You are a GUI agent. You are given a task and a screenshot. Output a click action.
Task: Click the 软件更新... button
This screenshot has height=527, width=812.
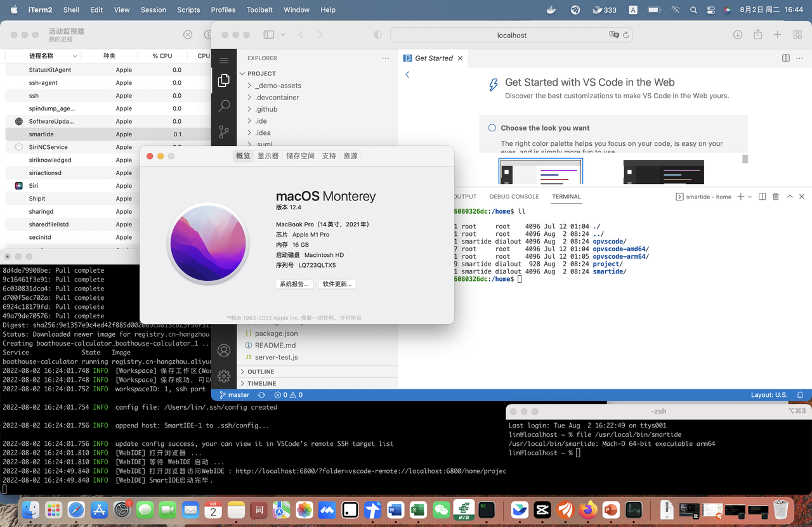(337, 284)
